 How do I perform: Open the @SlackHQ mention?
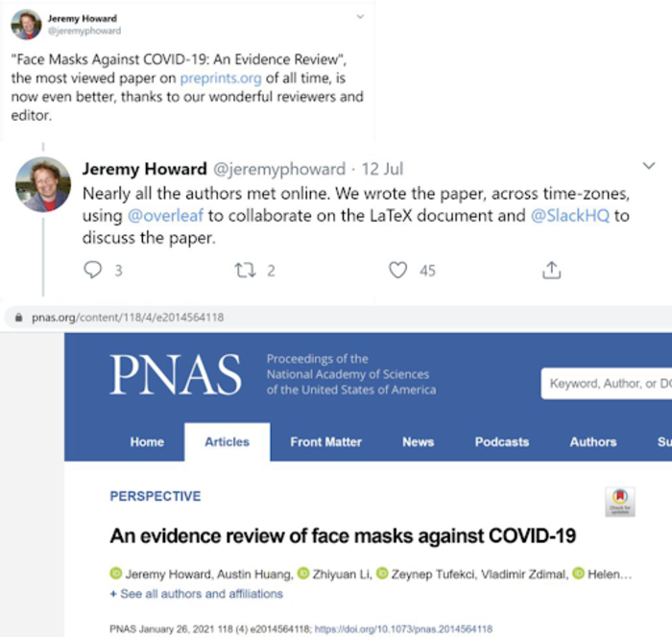[570, 216]
